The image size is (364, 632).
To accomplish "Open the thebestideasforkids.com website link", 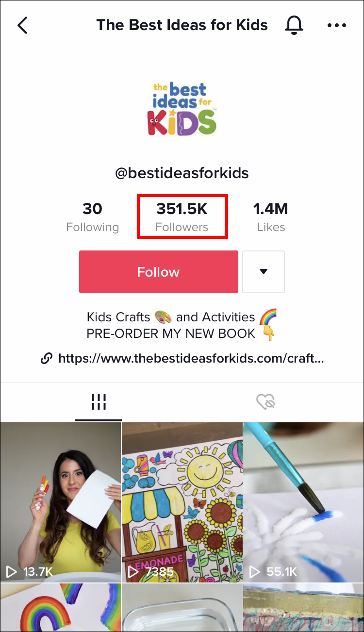I will tap(191, 359).
